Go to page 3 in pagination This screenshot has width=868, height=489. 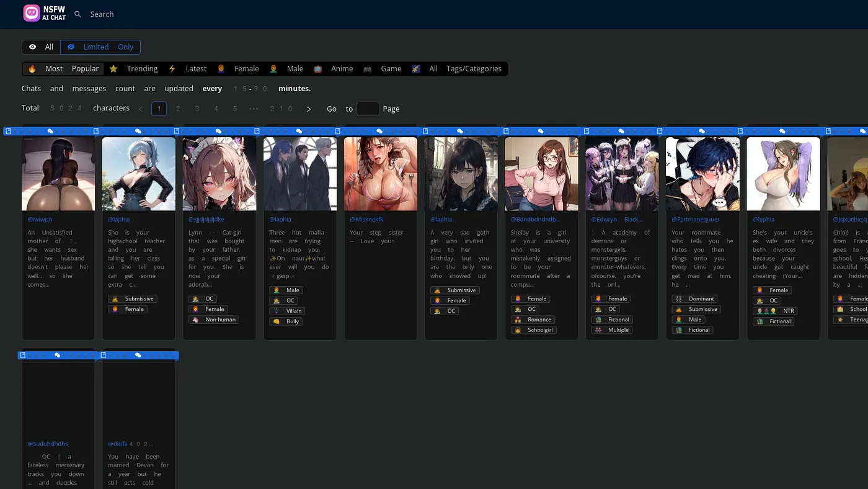[x=197, y=109]
